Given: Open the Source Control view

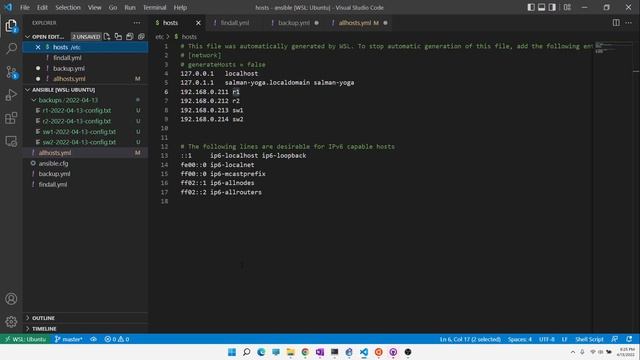Looking at the screenshot, I should 11,72.
